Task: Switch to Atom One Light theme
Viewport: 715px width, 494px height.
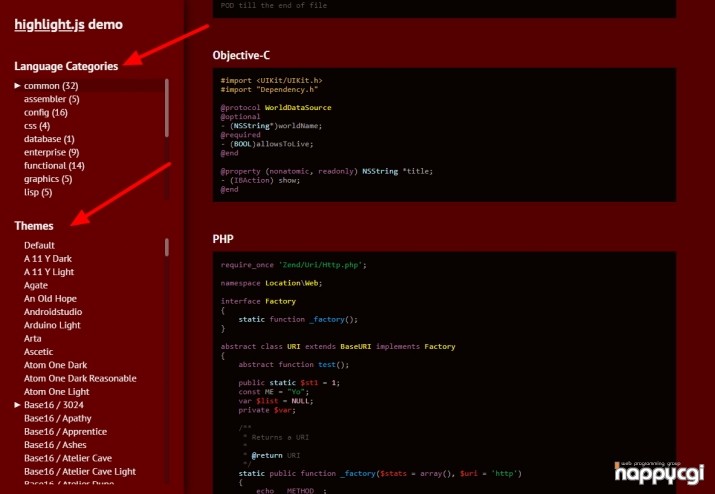Action: 57,392
